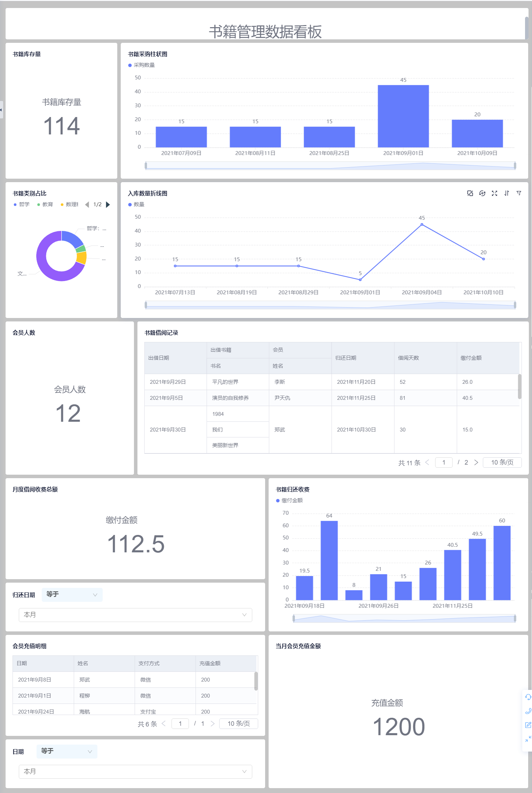Click the 平凡的世界 cell
This screenshot has height=793, width=532.
(x=238, y=382)
